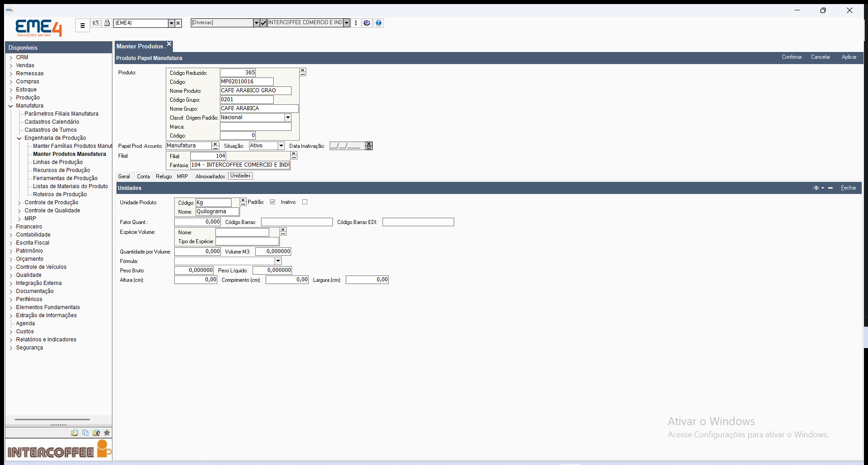Click the star favorites icon in sidebar footer
Image resolution: width=868 pixels, height=465 pixels.
coord(107,433)
